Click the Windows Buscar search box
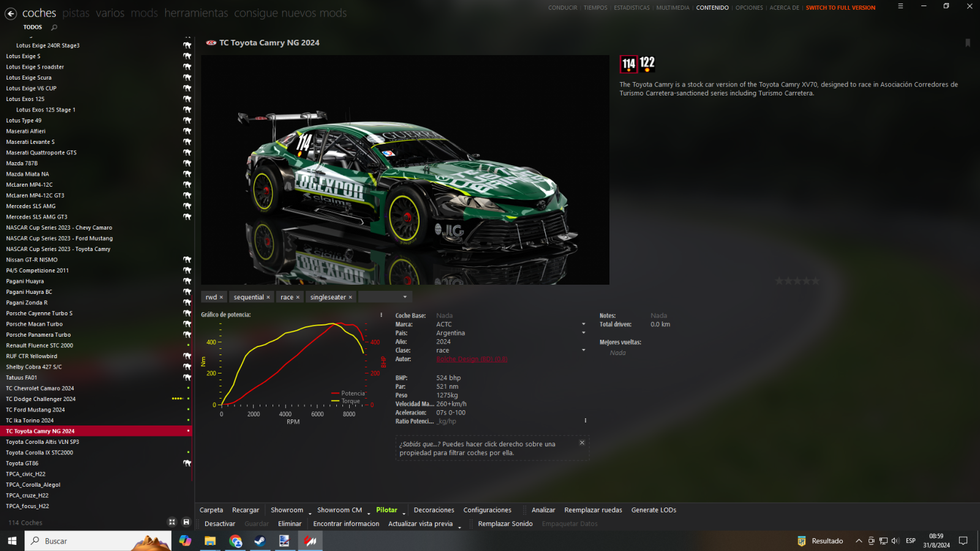 click(98, 541)
